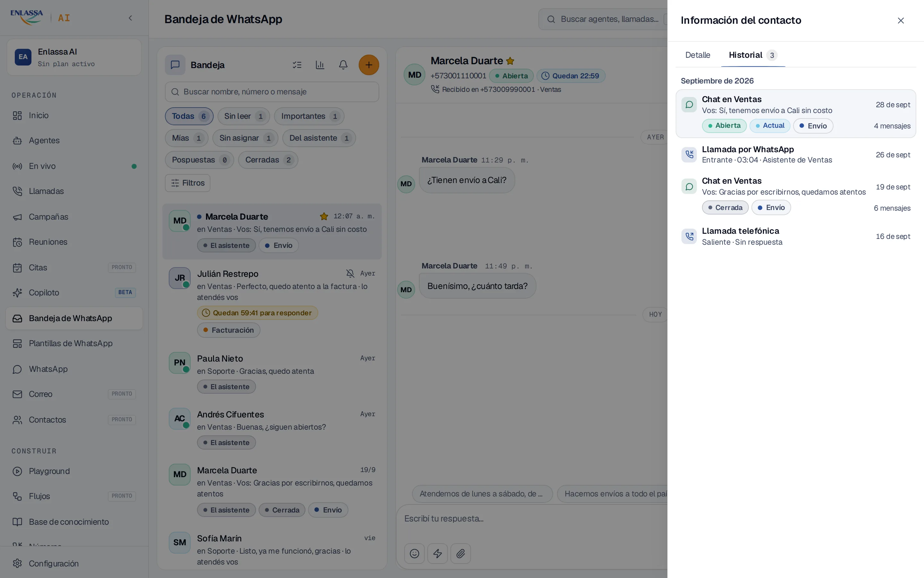The height and width of the screenshot is (578, 924).
Task: Open the Llamada telefónica history entry
Action: click(x=795, y=236)
